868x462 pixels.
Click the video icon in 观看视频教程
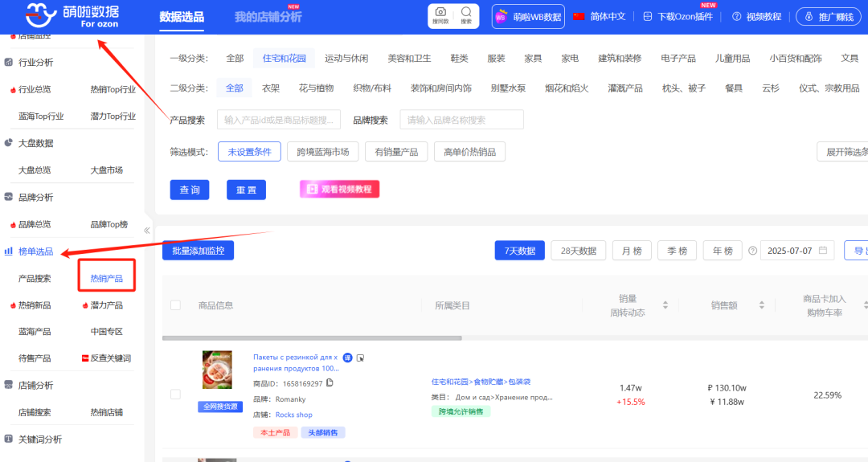coord(312,190)
